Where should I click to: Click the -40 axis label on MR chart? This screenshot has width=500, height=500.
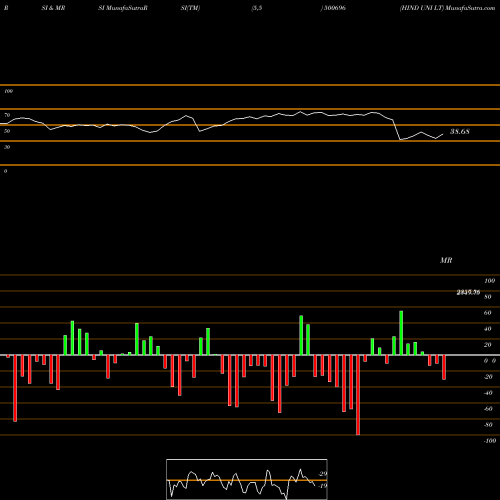coord(488,393)
